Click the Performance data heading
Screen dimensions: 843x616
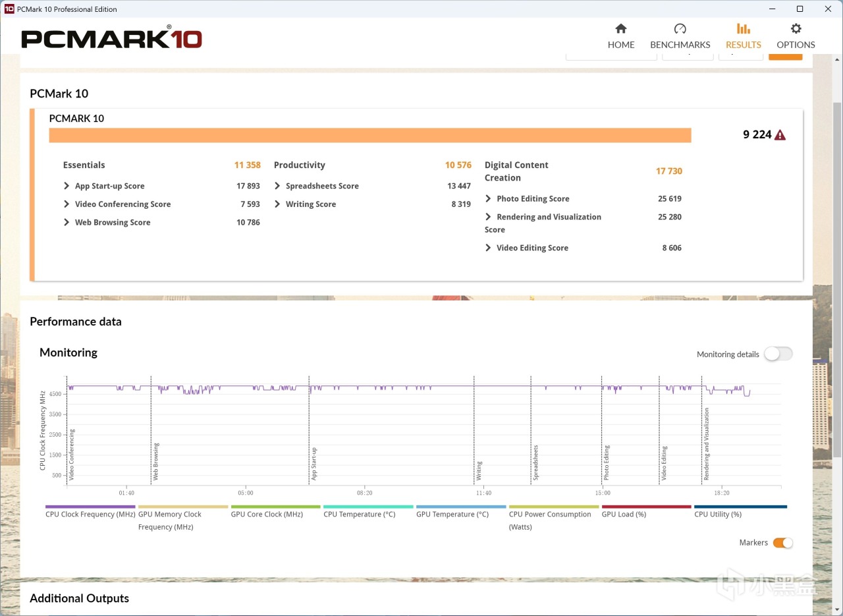(x=76, y=322)
